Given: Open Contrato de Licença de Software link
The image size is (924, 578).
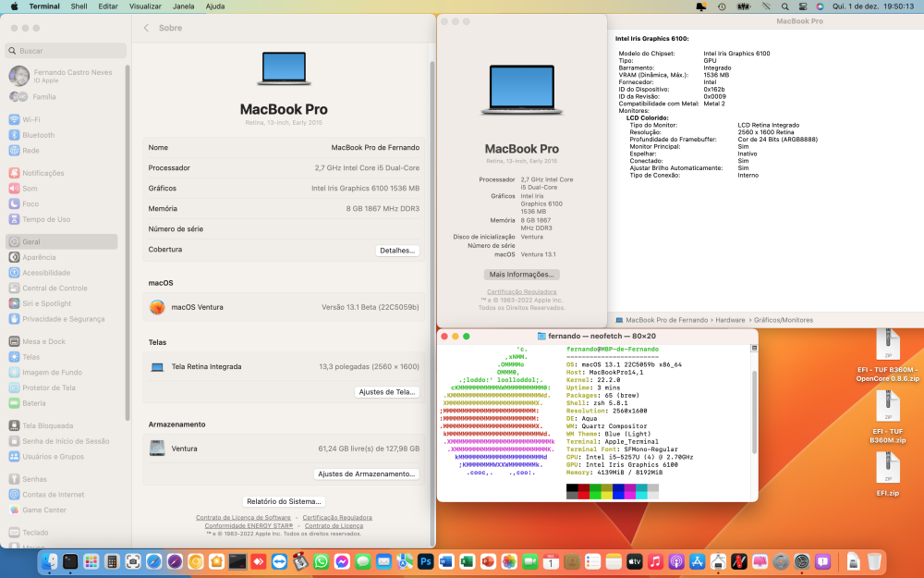Looking at the screenshot, I should [243, 518].
